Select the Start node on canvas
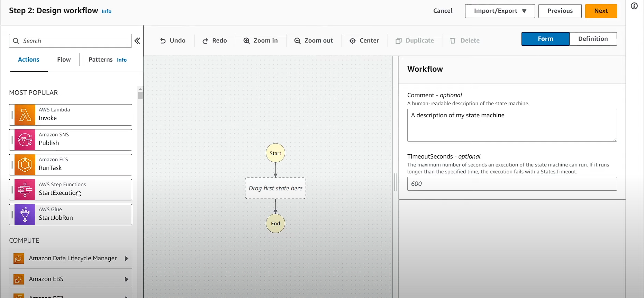 click(x=275, y=153)
